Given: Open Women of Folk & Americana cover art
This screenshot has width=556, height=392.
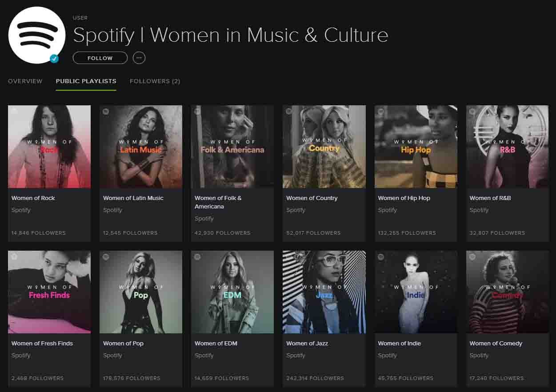Looking at the screenshot, I should [232, 147].
